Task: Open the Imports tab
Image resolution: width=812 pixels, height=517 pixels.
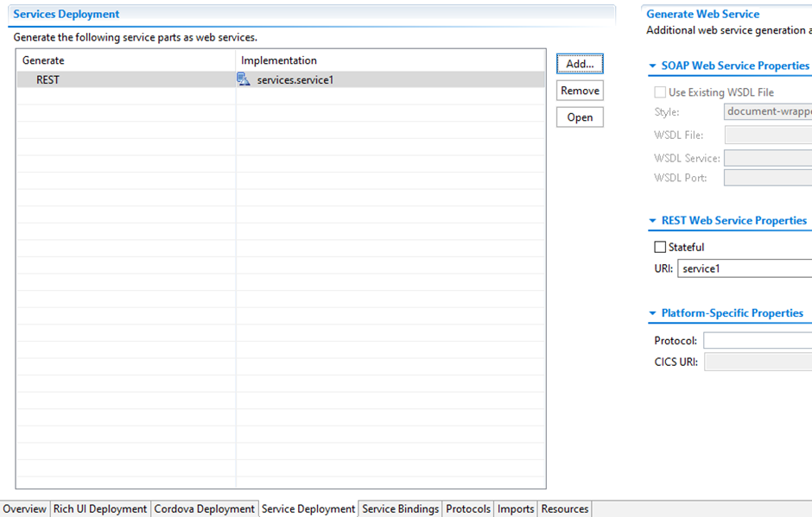Action: 515,508
